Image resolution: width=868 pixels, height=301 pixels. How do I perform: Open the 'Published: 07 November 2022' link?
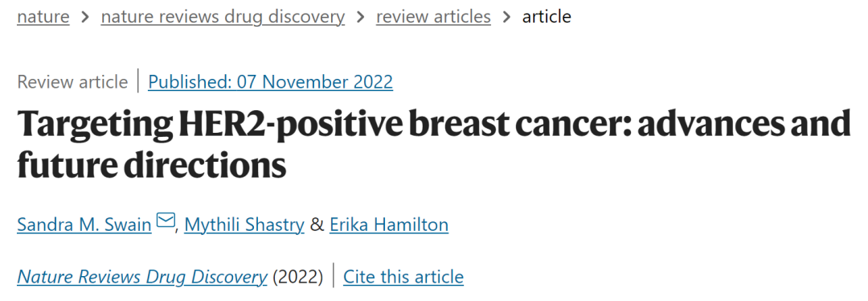(271, 82)
